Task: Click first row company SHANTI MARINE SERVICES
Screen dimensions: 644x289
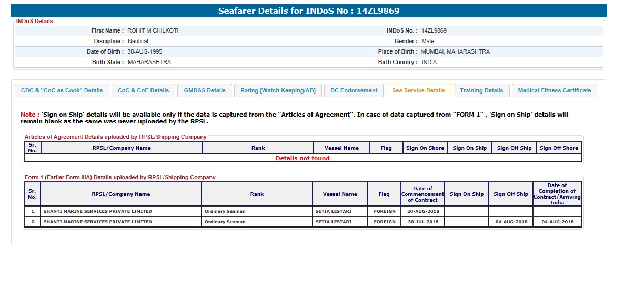Action: point(97,211)
